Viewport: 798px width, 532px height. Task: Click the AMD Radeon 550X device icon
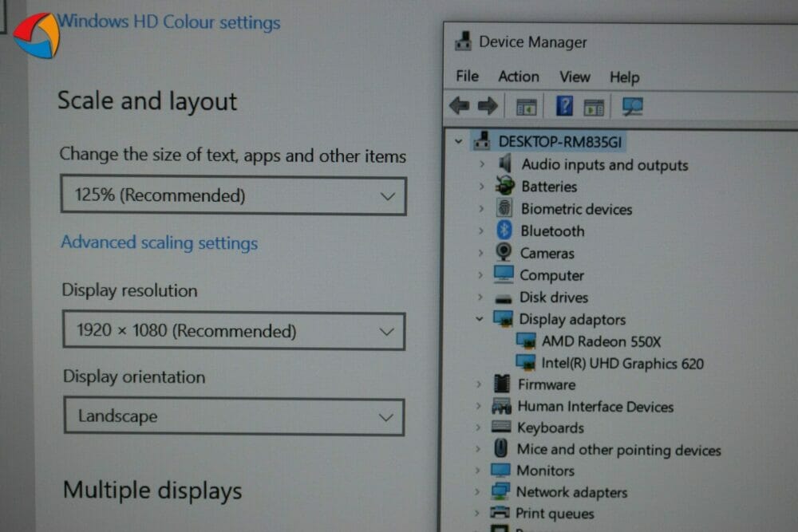click(x=526, y=341)
